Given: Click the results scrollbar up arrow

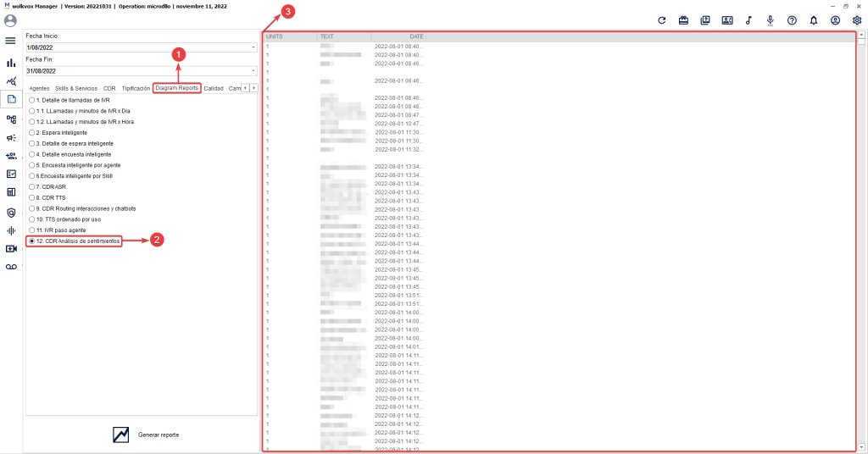Looking at the screenshot, I should 861,35.
